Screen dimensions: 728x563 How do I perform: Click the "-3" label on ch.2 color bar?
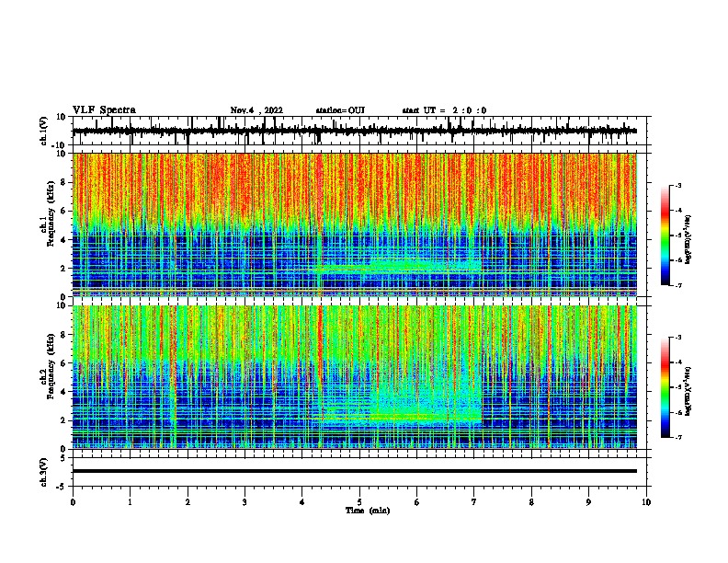677,338
